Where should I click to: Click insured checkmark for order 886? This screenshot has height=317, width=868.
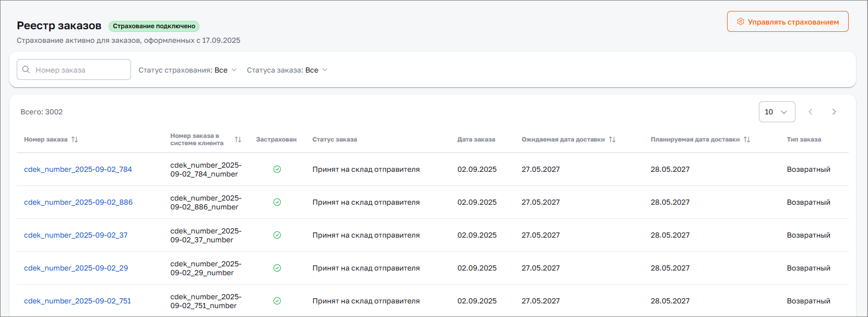tap(277, 202)
